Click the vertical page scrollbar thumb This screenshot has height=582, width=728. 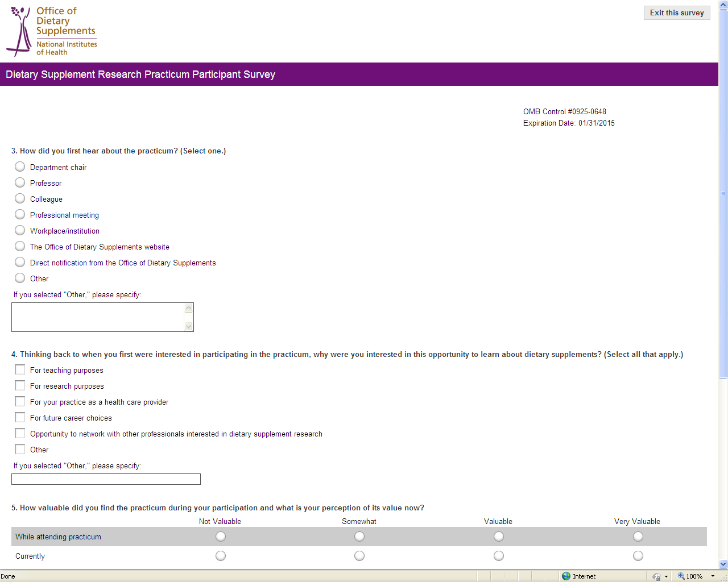[x=723, y=194]
